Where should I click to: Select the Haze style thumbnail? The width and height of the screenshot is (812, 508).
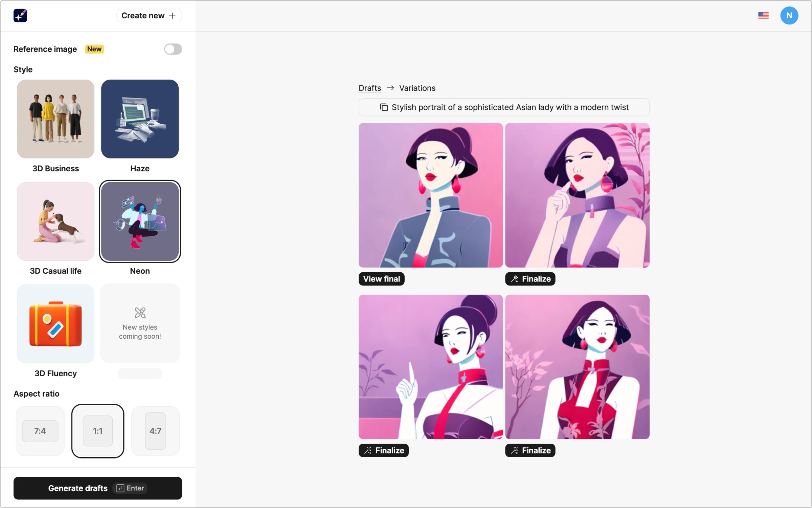[x=140, y=119]
